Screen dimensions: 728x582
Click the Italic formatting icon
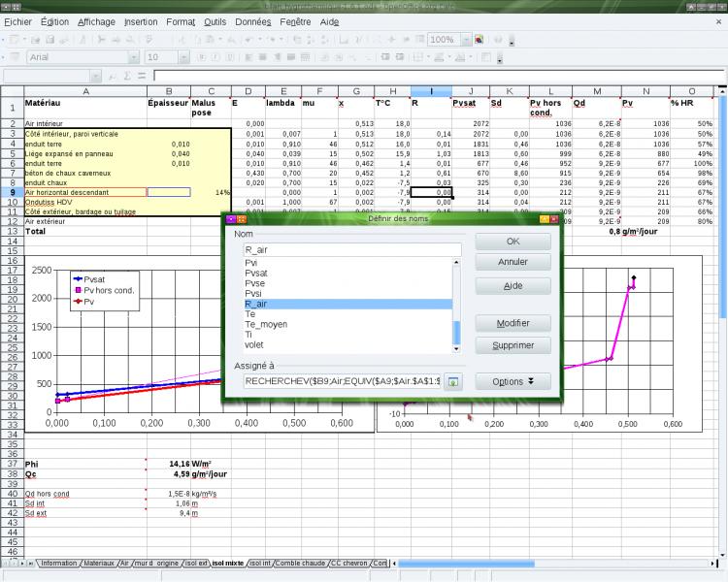(215, 57)
